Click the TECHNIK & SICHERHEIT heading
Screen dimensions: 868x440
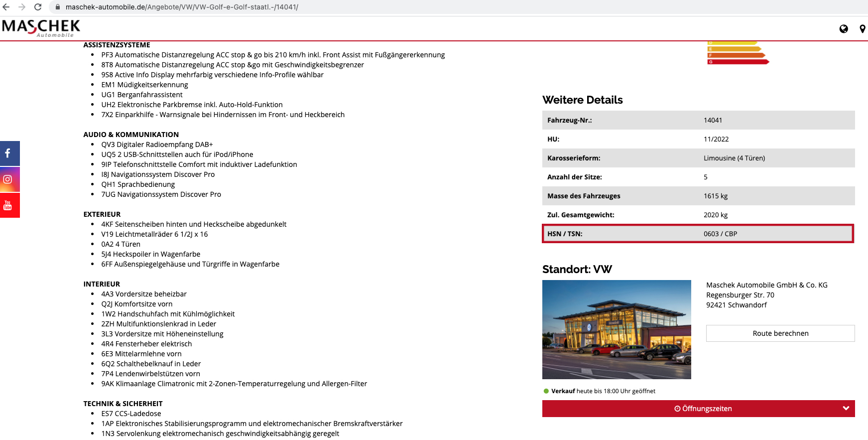[123, 404]
